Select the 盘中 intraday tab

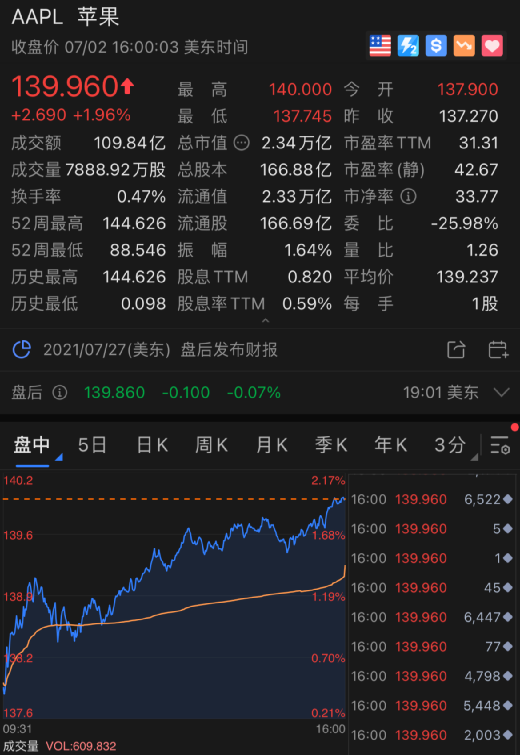(x=32, y=444)
